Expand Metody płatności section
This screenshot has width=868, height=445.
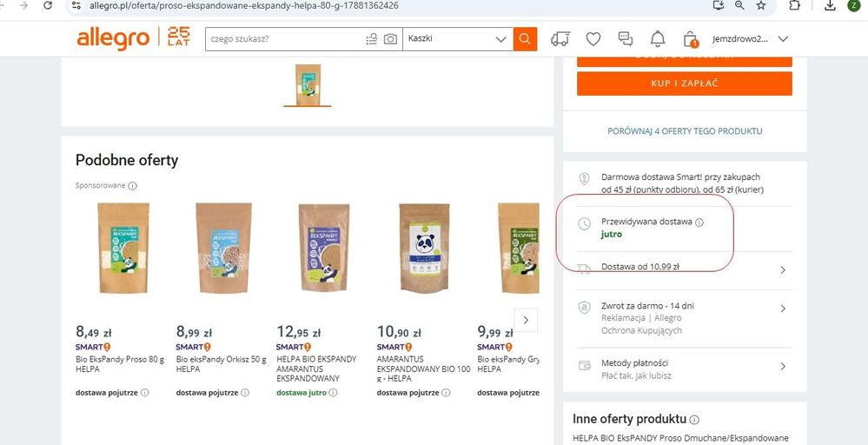tap(782, 367)
